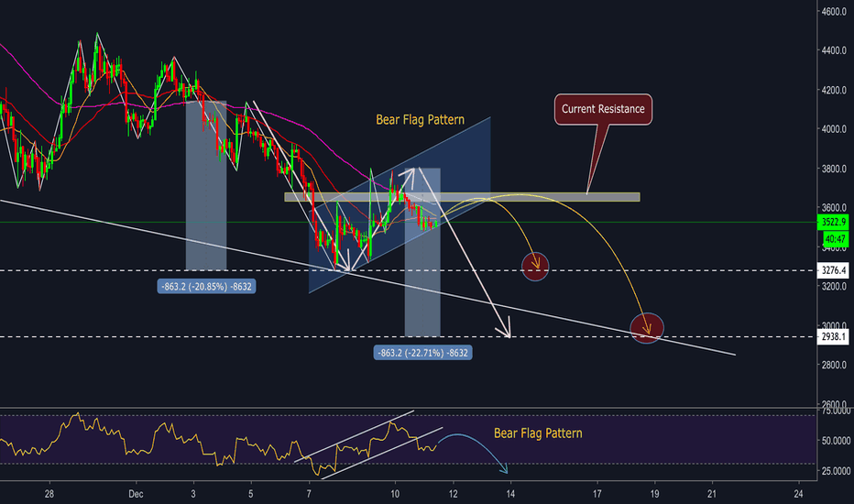This screenshot has width=854, height=504.
Task: Click date 12 on the time axis
Action: tap(454, 494)
